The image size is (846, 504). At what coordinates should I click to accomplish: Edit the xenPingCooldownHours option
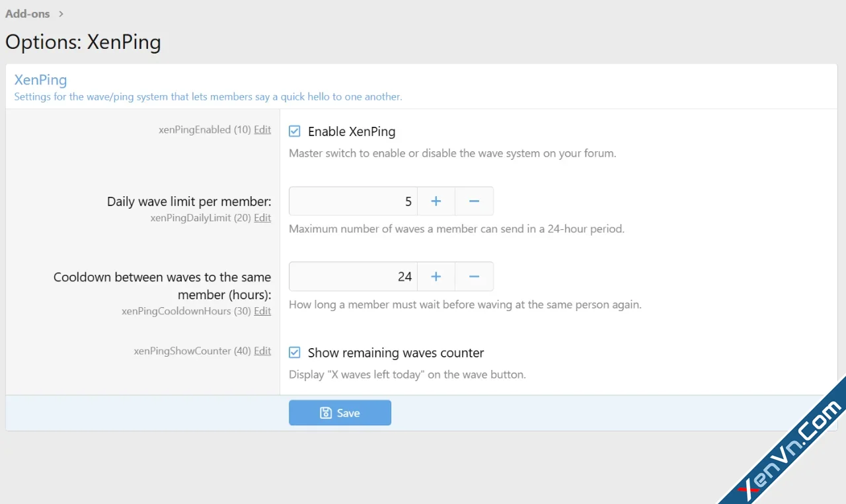coord(262,310)
